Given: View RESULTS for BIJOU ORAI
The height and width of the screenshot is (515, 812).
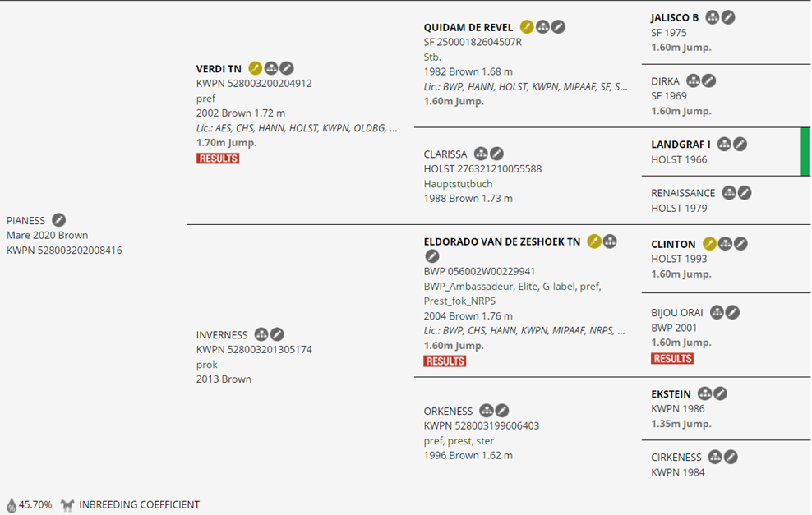Looking at the screenshot, I should [x=672, y=358].
